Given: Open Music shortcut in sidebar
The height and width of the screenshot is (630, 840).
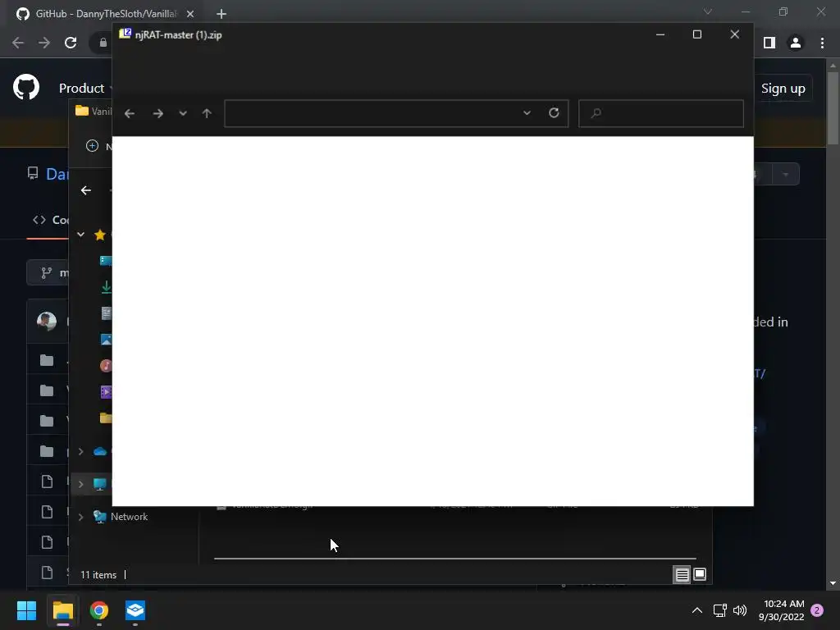Looking at the screenshot, I should click(106, 365).
